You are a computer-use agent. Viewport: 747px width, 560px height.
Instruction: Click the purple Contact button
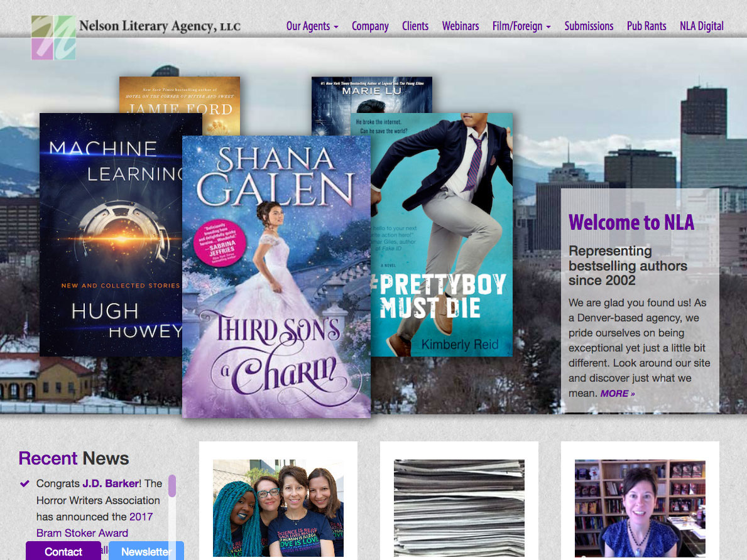[x=63, y=551]
